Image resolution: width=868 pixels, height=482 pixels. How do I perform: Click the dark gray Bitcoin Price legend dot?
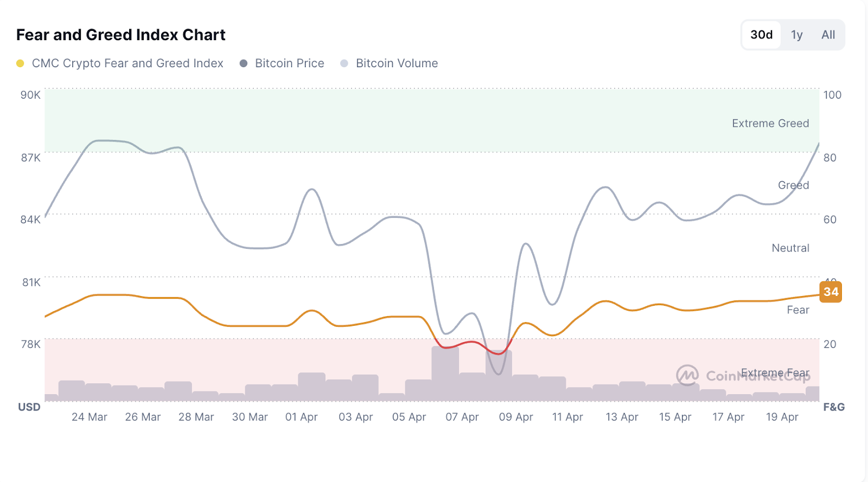coord(244,63)
